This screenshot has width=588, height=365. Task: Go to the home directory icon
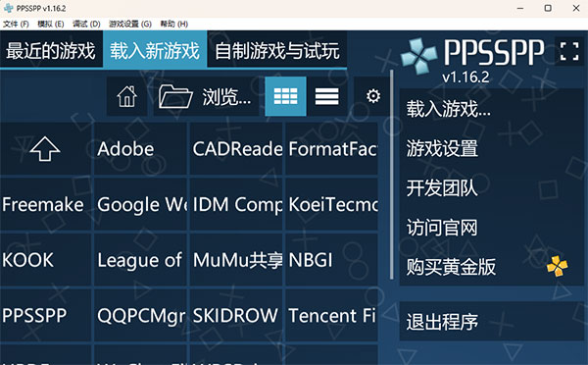point(126,96)
